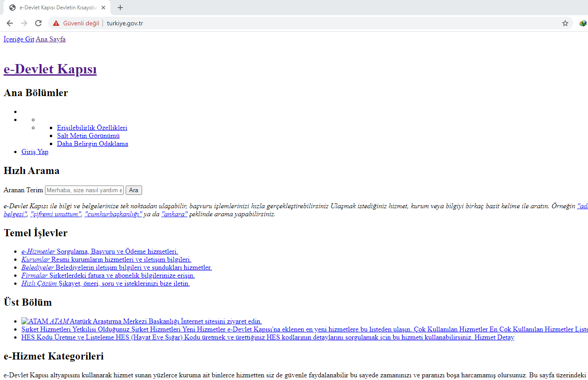Image resolution: width=588 pixels, height=380 pixels.
Task: Open the ATAM Atatürk Araştırma Merkezi link
Action: point(142,321)
